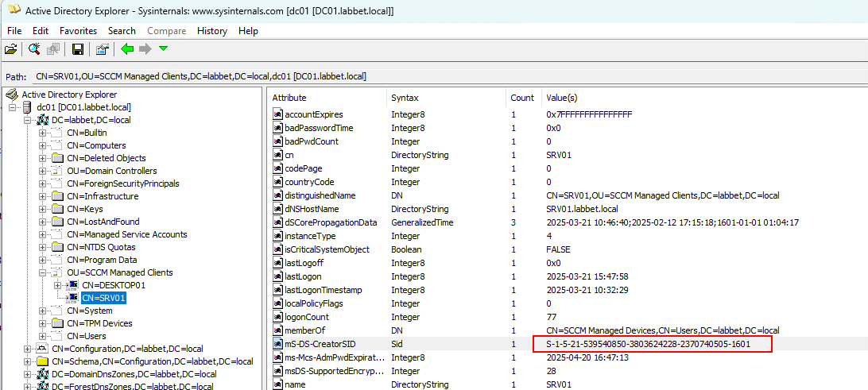
Task: Select CN=LostAndFound in the tree
Action: pos(103,222)
